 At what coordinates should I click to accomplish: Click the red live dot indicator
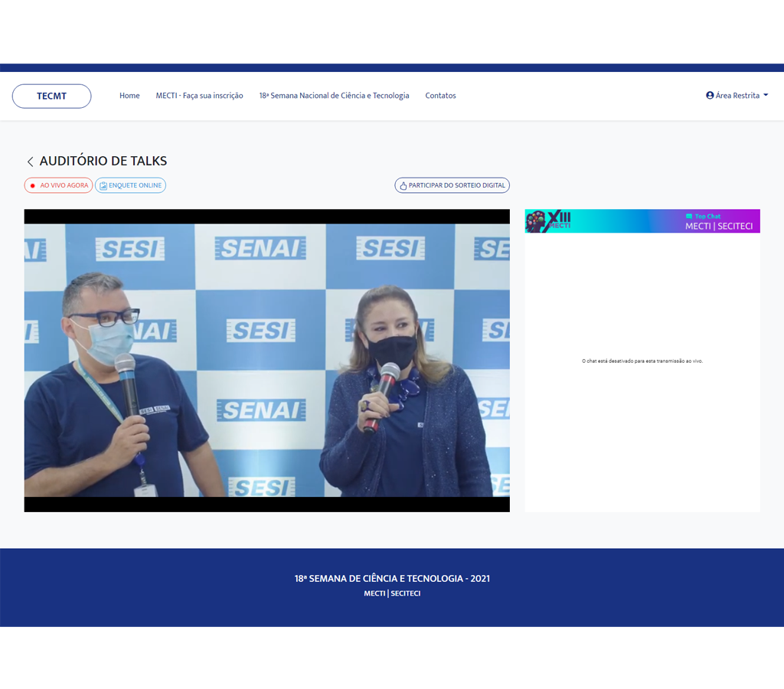[x=32, y=185]
